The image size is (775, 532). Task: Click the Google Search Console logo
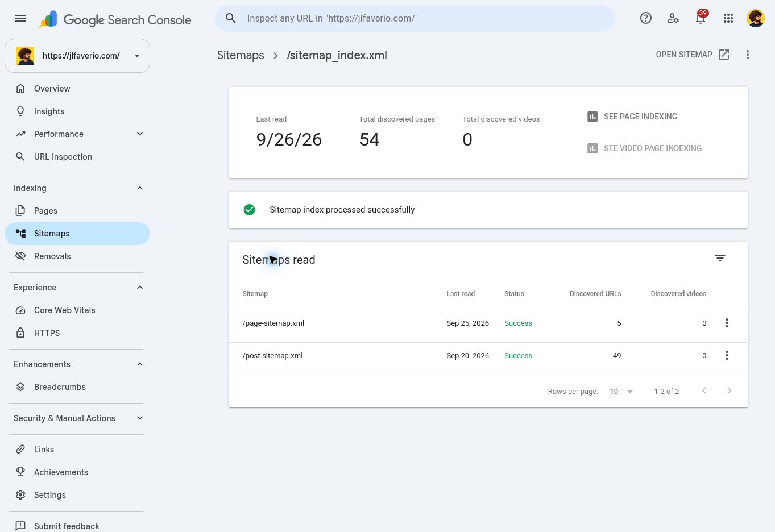click(115, 19)
